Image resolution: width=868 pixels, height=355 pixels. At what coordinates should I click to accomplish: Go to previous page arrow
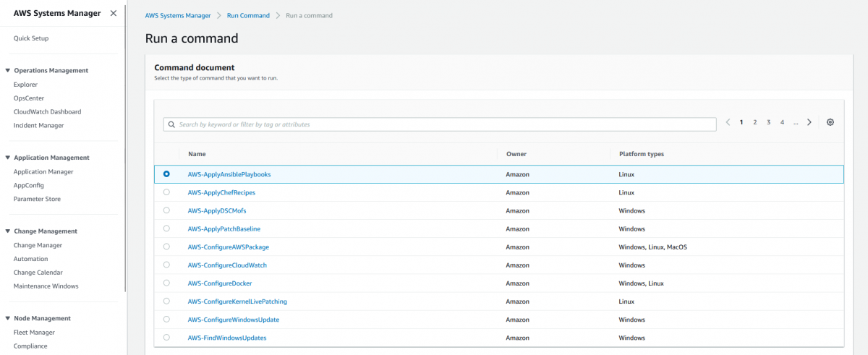(728, 122)
